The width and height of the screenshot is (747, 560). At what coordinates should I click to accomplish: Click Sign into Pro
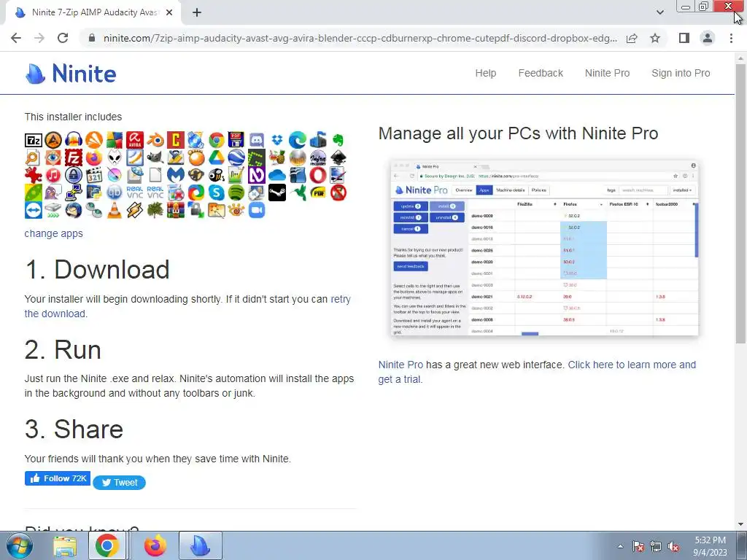pyautogui.click(x=681, y=74)
